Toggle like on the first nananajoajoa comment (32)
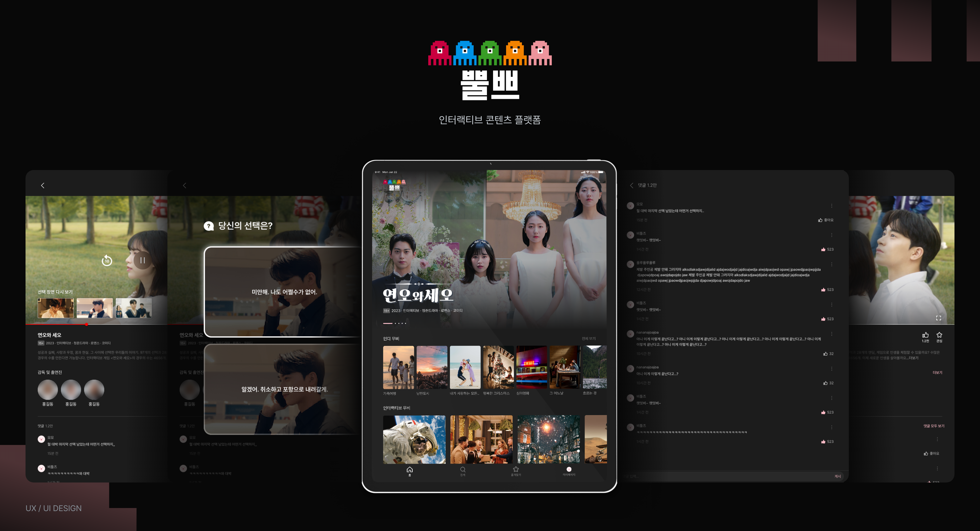This screenshot has height=531, width=980. (x=825, y=354)
